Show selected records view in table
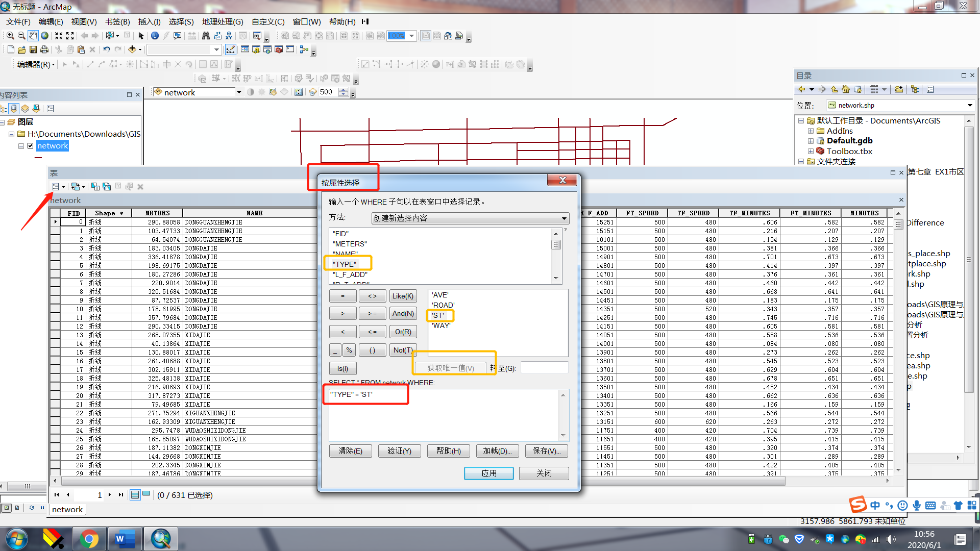The image size is (980, 551). [x=146, y=494]
